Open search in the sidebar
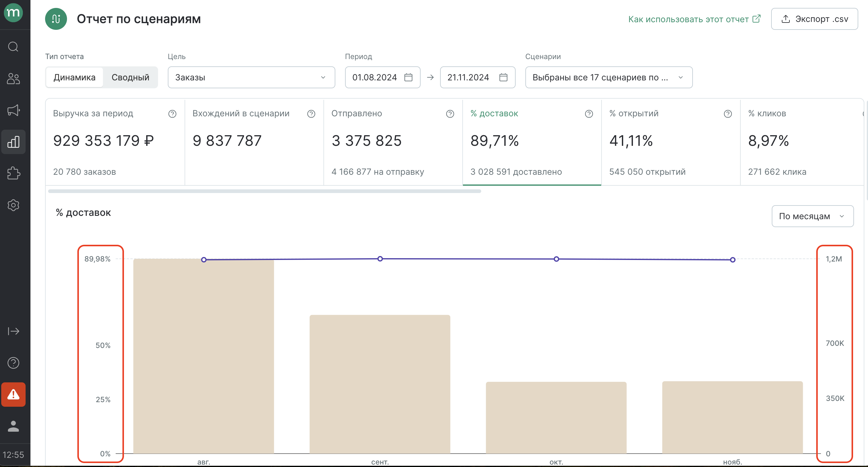The width and height of the screenshot is (868, 467). coord(13,47)
